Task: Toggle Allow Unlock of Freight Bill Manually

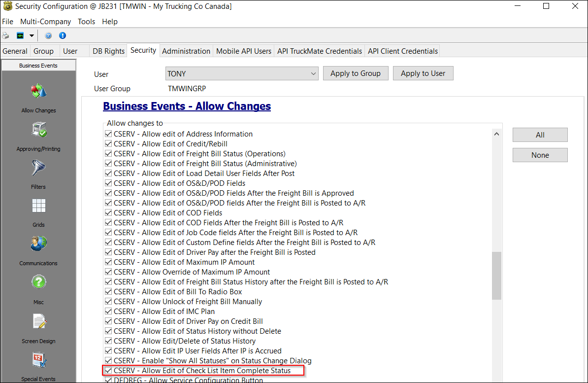Action: pyautogui.click(x=108, y=301)
